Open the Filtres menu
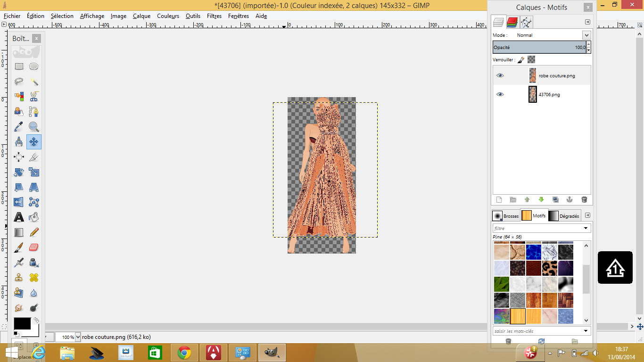 point(214,16)
